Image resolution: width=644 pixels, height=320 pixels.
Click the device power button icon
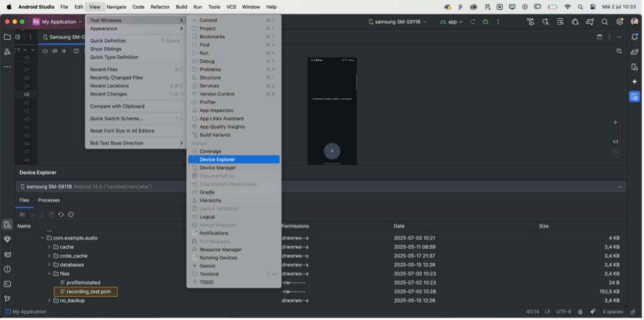pyautogui.click(x=45, y=51)
